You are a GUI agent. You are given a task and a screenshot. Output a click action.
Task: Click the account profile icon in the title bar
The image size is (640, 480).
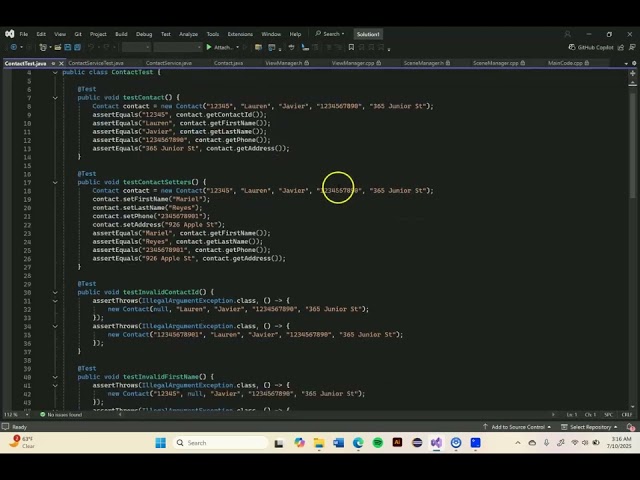(x=567, y=34)
